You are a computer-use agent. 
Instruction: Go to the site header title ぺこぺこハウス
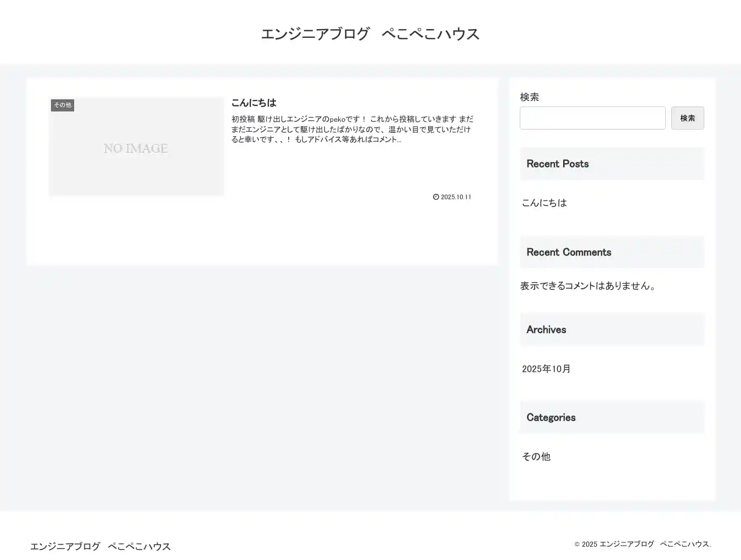[370, 34]
